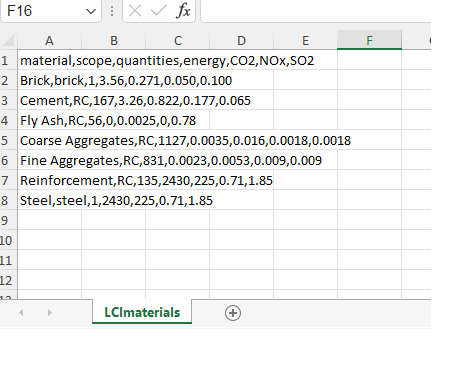Select row 12 header
Image resolution: width=473 pixels, height=390 pixels.
[8, 280]
